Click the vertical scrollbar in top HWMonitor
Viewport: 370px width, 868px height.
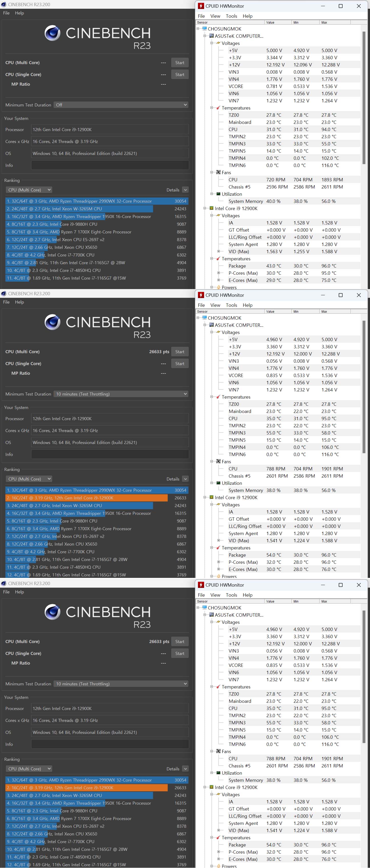click(364, 98)
